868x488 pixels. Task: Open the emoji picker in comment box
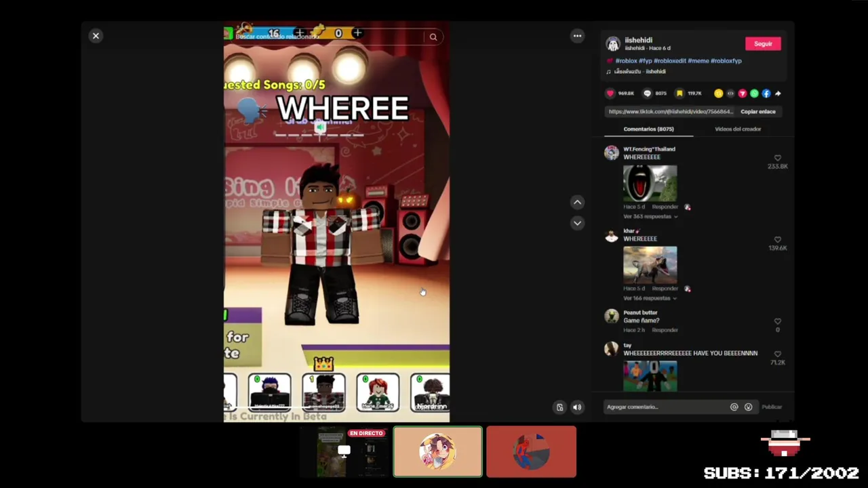(748, 407)
